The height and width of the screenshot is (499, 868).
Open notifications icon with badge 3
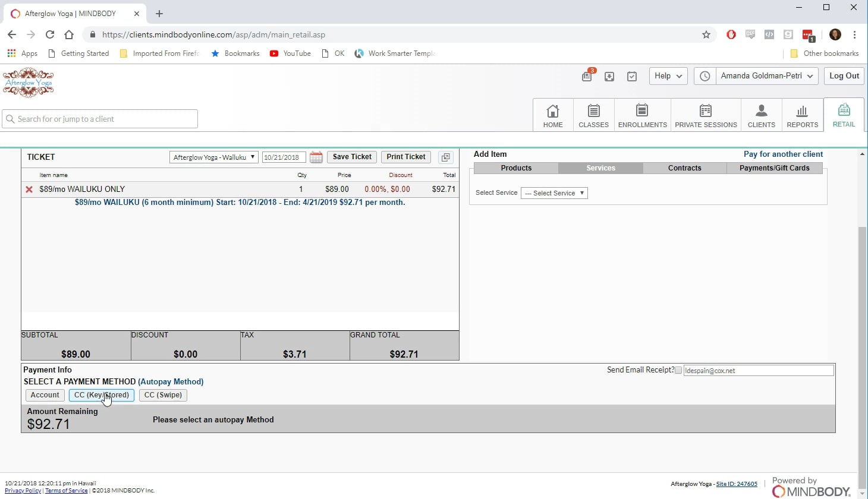(587, 76)
